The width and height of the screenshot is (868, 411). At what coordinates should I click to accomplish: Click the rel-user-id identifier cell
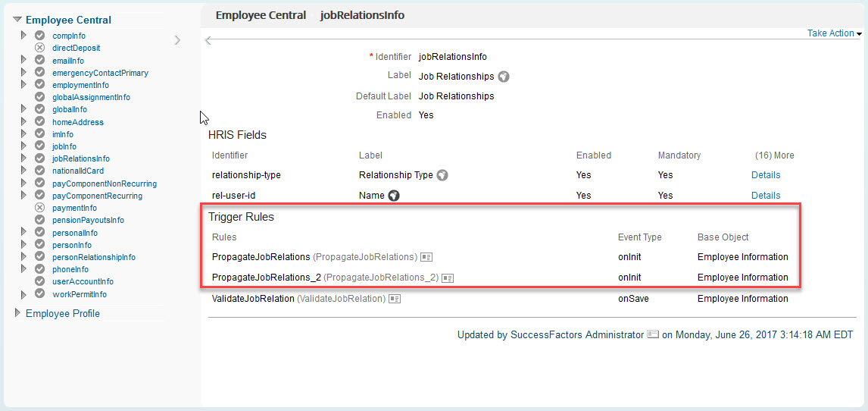tap(233, 196)
